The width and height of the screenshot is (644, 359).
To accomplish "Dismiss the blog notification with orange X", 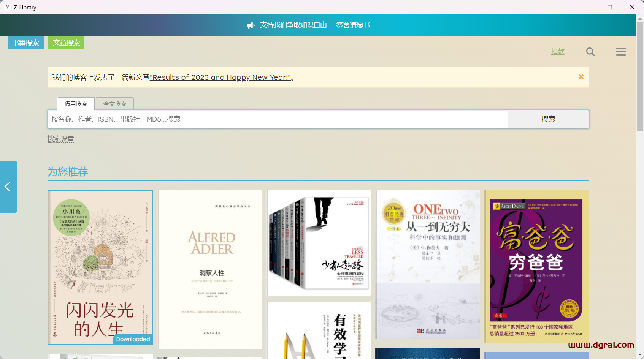I will click(x=581, y=77).
